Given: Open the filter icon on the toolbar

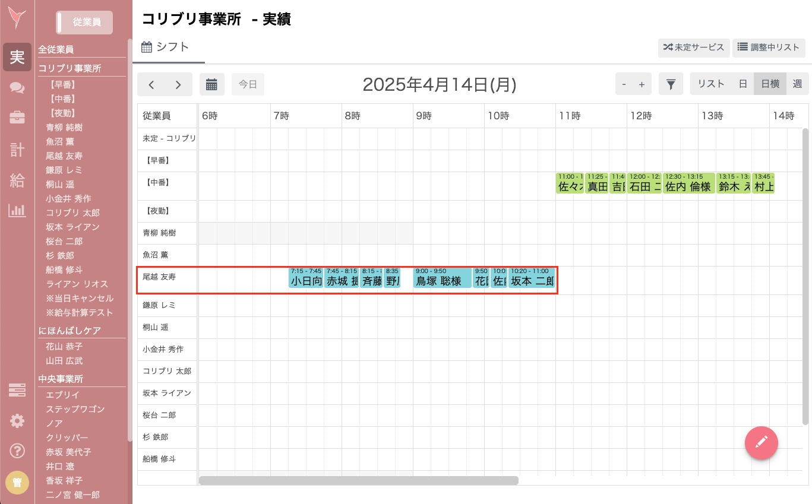Looking at the screenshot, I should click(x=671, y=84).
